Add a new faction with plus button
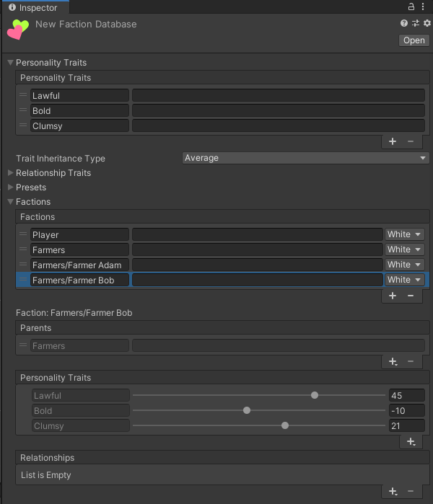 (393, 296)
